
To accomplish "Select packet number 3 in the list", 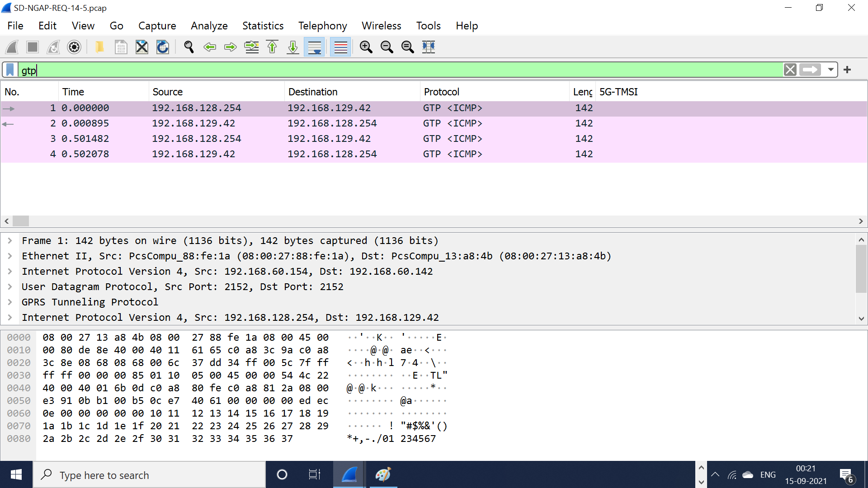I will point(181,138).
